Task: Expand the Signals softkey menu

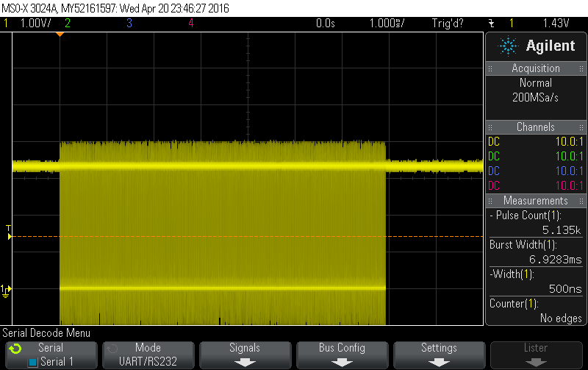Action: pyautogui.click(x=245, y=354)
